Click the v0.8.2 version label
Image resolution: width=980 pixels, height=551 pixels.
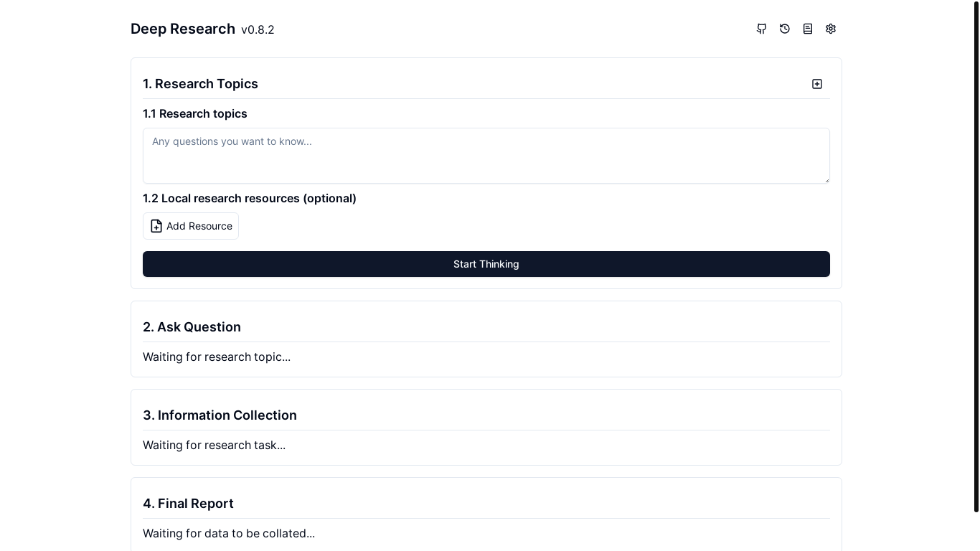(258, 29)
